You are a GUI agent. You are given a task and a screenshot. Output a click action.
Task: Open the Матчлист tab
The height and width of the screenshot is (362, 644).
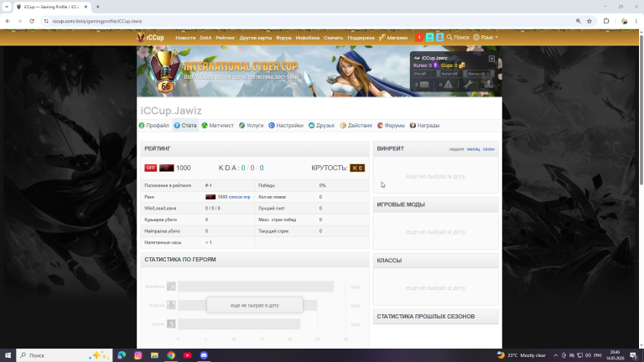point(218,125)
